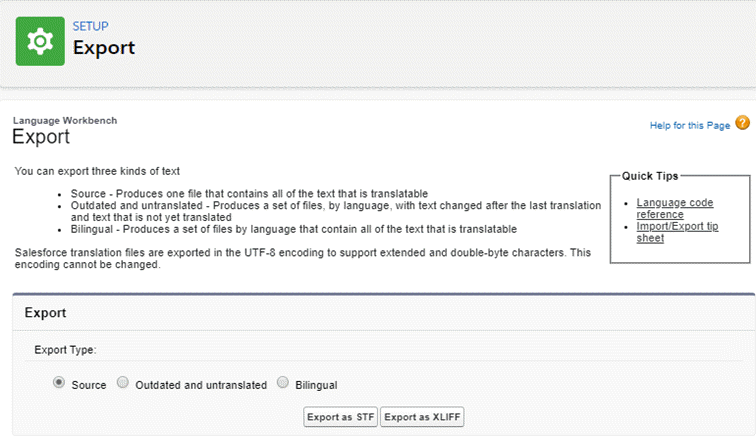Click the Outdated and untranslated option label
Screen dimensions: 756x437
200,383
